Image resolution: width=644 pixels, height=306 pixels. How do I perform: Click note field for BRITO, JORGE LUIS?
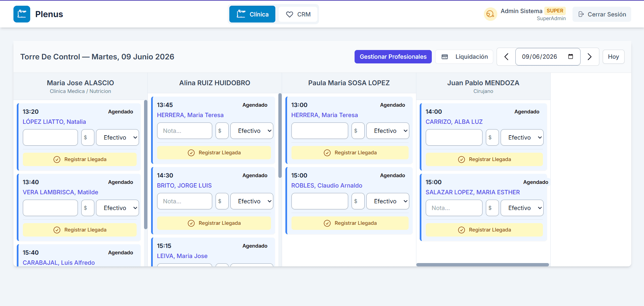185,201
